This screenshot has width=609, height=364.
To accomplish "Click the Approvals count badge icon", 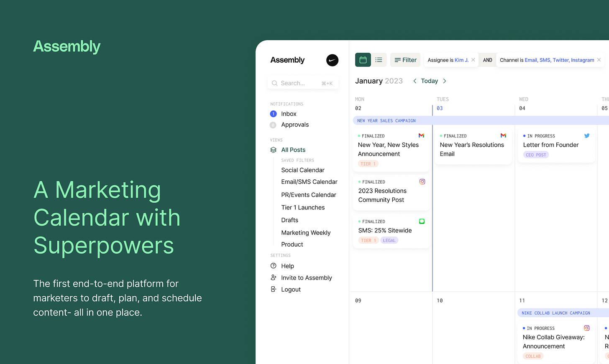I will tap(273, 125).
